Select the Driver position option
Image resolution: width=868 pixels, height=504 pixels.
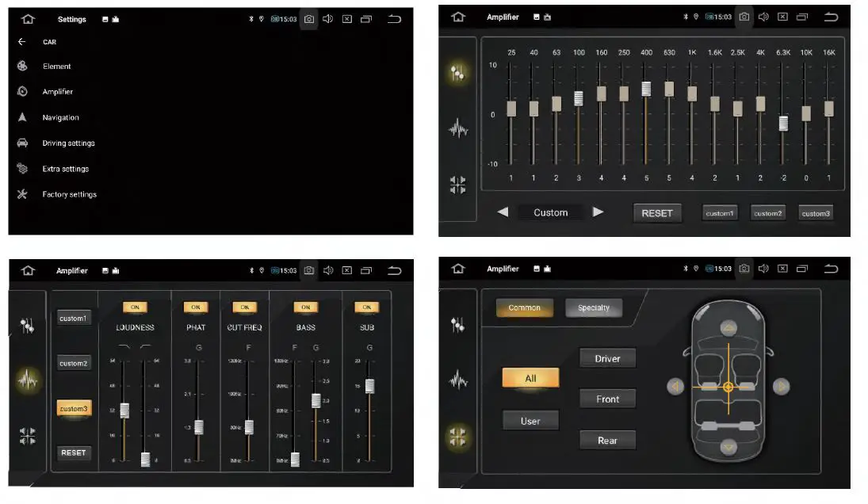point(607,358)
